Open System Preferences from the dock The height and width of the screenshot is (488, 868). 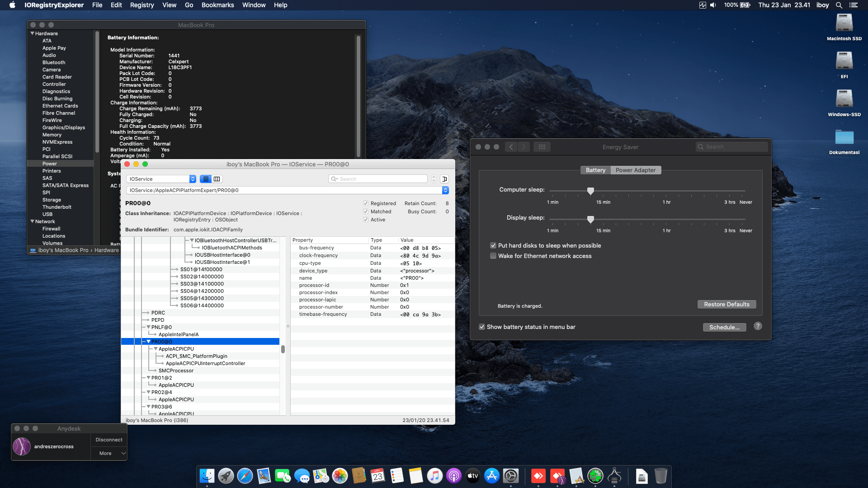(511, 476)
